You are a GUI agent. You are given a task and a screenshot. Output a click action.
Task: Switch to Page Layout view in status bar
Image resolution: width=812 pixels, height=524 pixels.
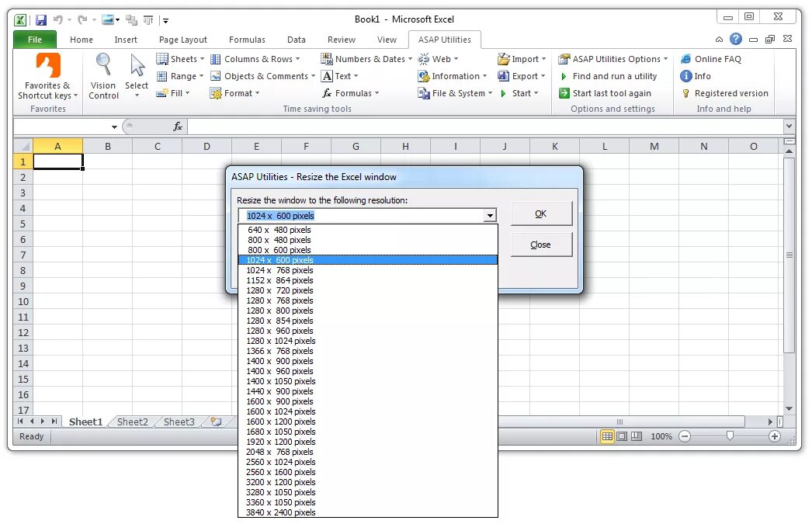[622, 436]
